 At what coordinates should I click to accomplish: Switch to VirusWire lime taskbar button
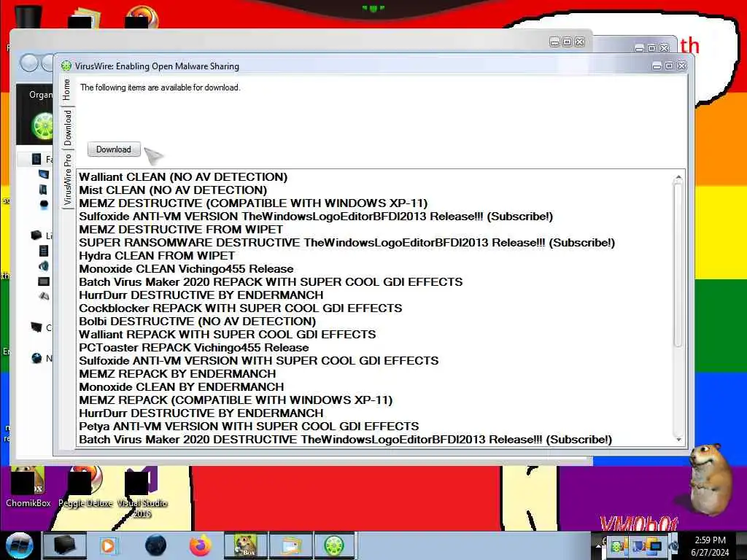[x=335, y=545]
